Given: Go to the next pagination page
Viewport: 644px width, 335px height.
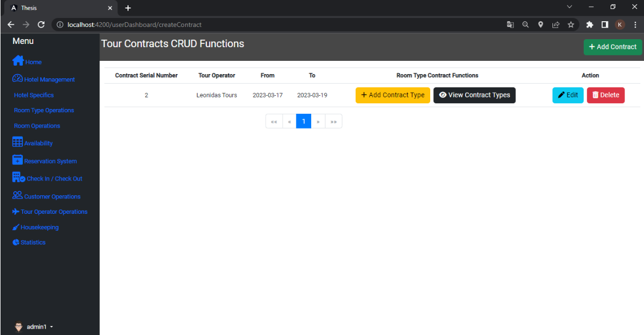Looking at the screenshot, I should click(x=318, y=121).
